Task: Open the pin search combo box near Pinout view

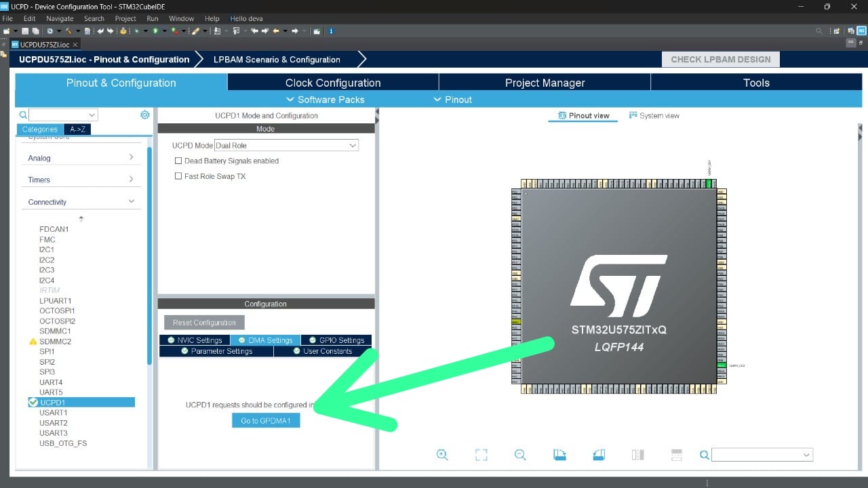Action: coord(759,455)
